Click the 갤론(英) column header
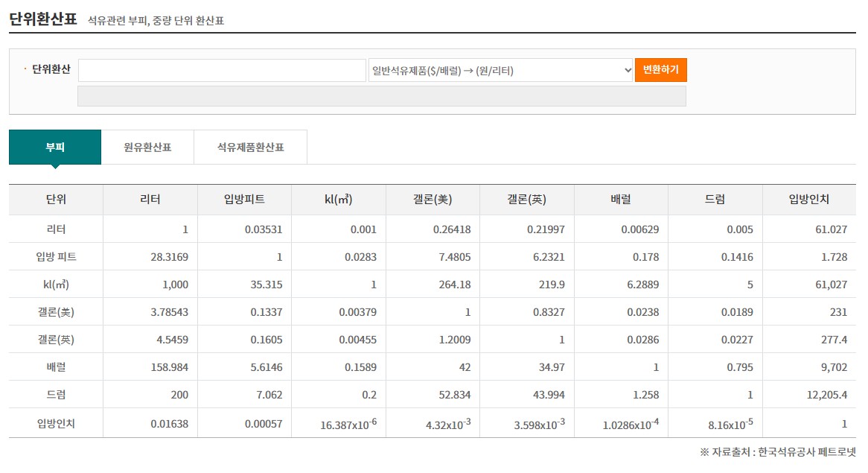Image resolution: width=868 pixels, height=473 pixels. click(x=526, y=200)
